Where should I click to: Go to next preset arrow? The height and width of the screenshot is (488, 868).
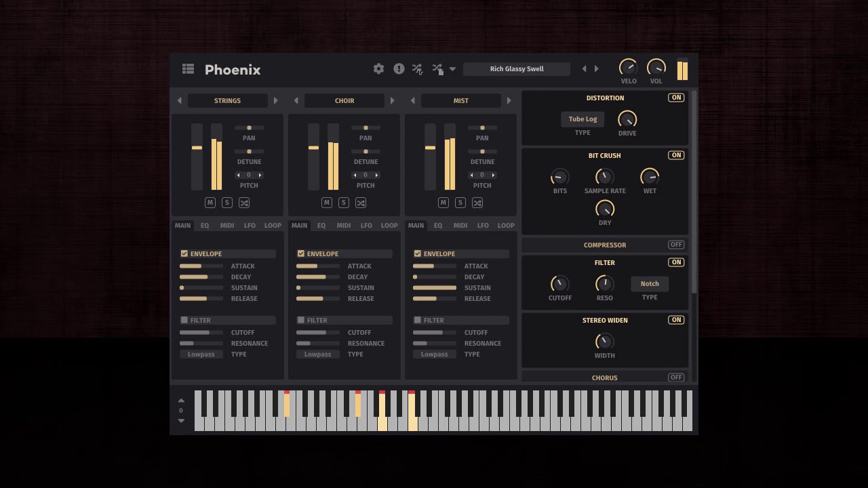[x=597, y=68]
